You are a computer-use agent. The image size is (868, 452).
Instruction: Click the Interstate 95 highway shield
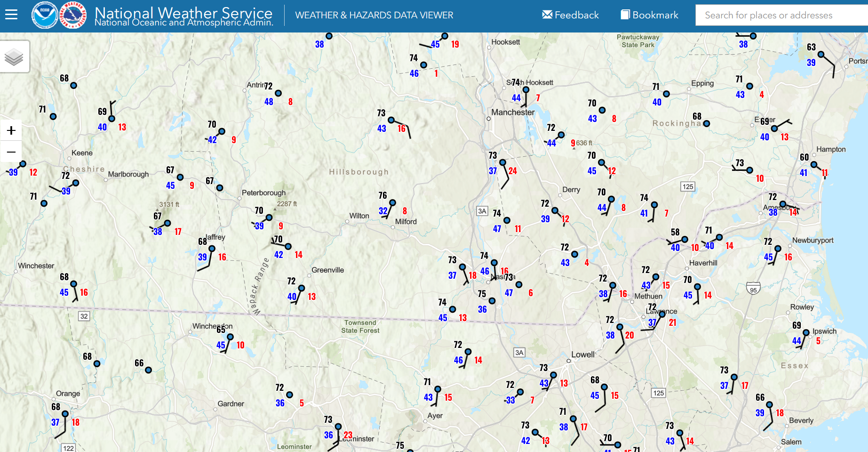pos(753,288)
